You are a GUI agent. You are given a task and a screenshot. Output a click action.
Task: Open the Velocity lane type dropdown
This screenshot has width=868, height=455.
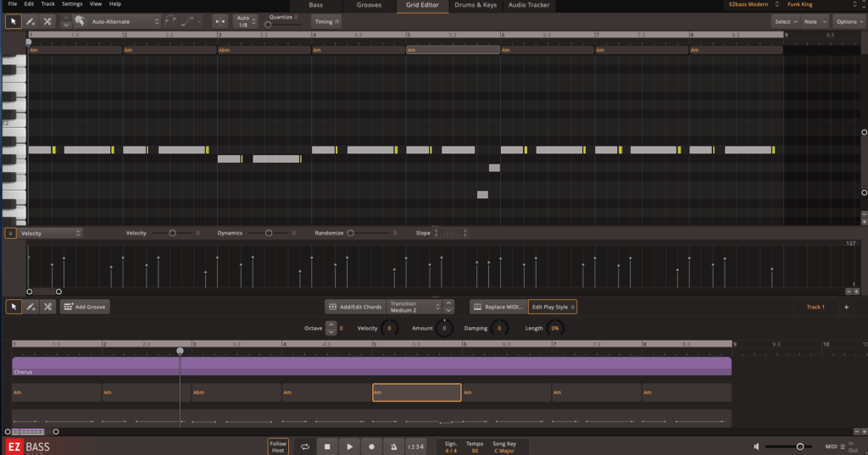[50, 233]
